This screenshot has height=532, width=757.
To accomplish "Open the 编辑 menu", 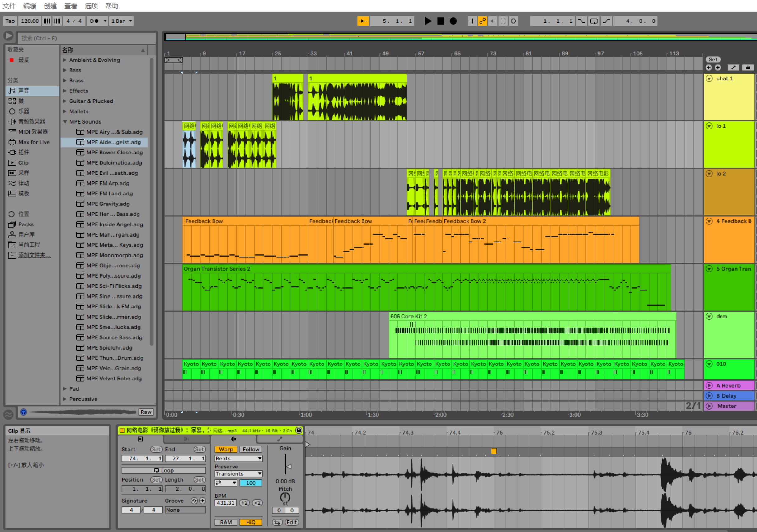I will (30, 6).
